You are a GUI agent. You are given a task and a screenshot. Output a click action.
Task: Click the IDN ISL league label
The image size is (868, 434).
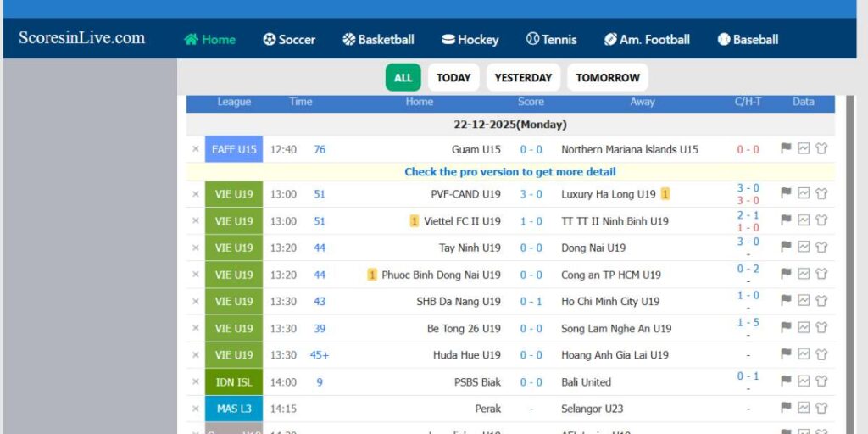234,381
